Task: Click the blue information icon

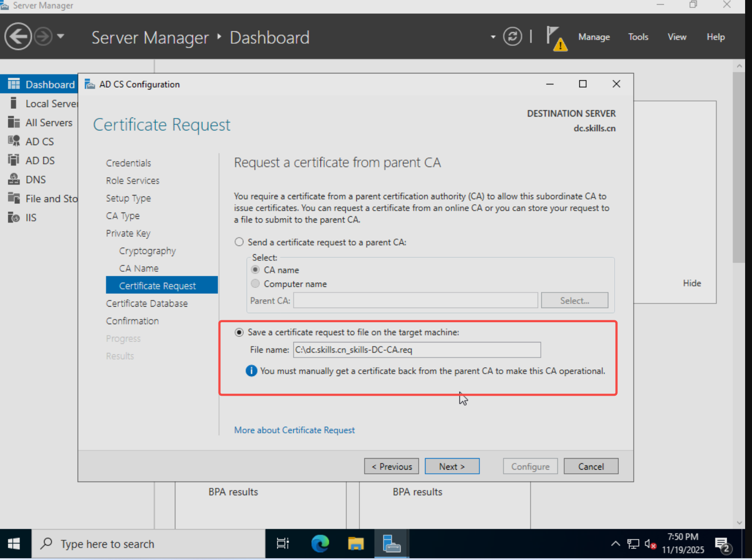Action: coord(251,370)
